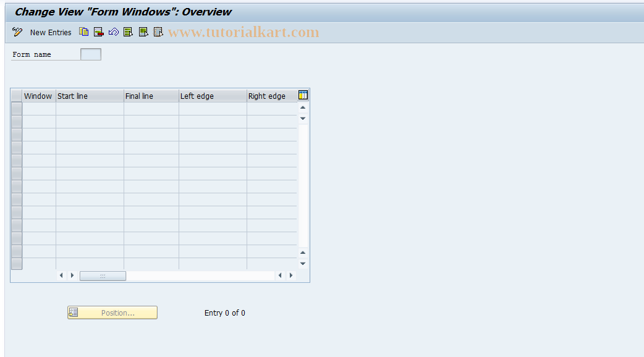Image resolution: width=644 pixels, height=357 pixels.
Task: Click the Position... button
Action: (x=112, y=313)
